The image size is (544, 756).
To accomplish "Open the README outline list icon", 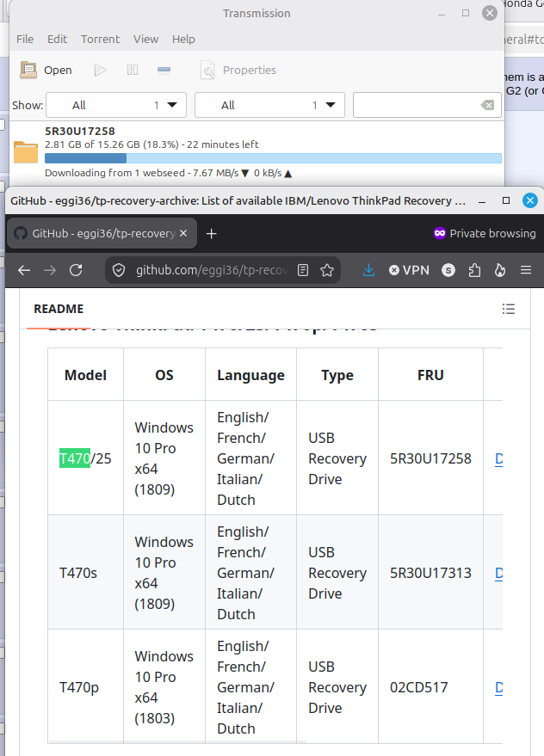I will pyautogui.click(x=509, y=309).
